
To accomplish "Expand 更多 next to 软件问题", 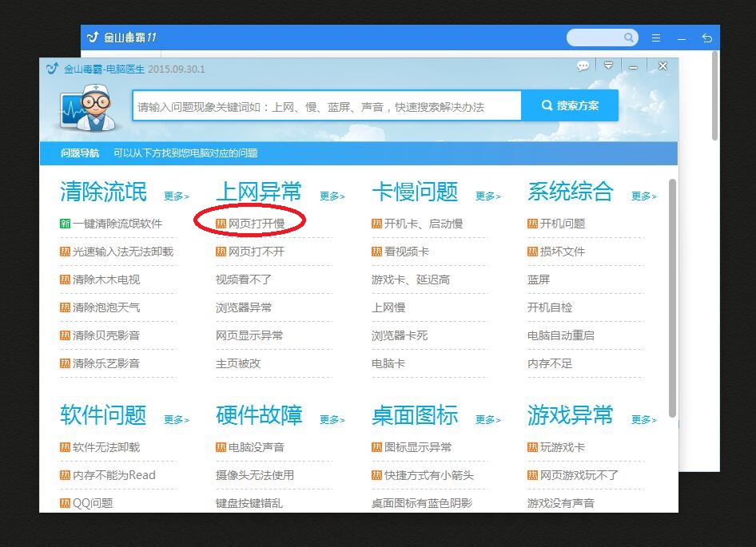I will point(177,420).
